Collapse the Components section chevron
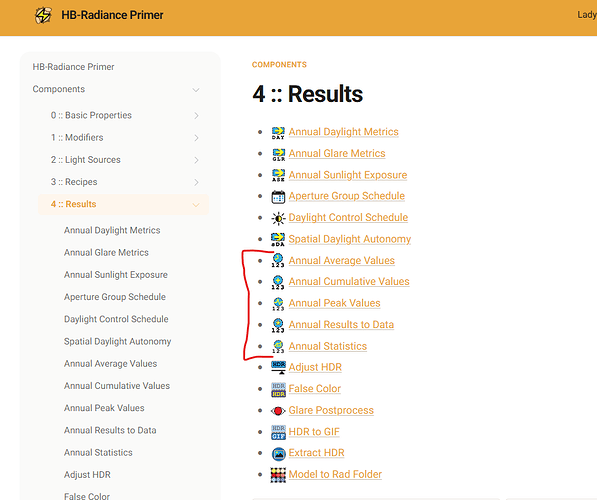The image size is (597, 500). coord(196,90)
